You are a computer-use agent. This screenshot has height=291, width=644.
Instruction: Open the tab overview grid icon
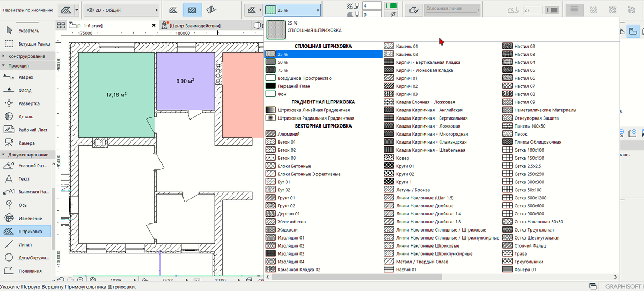pyautogui.click(x=61, y=25)
